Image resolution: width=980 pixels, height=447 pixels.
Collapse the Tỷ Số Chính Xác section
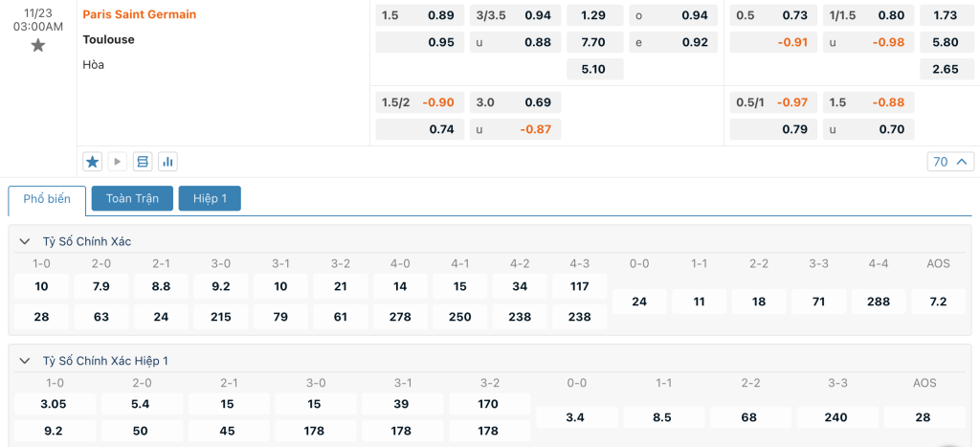coord(26,241)
